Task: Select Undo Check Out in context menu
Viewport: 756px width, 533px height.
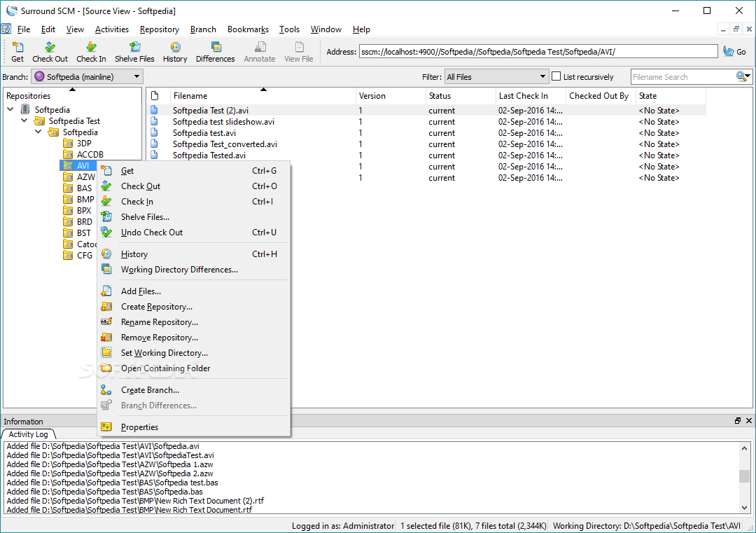Action: [x=194, y=233]
